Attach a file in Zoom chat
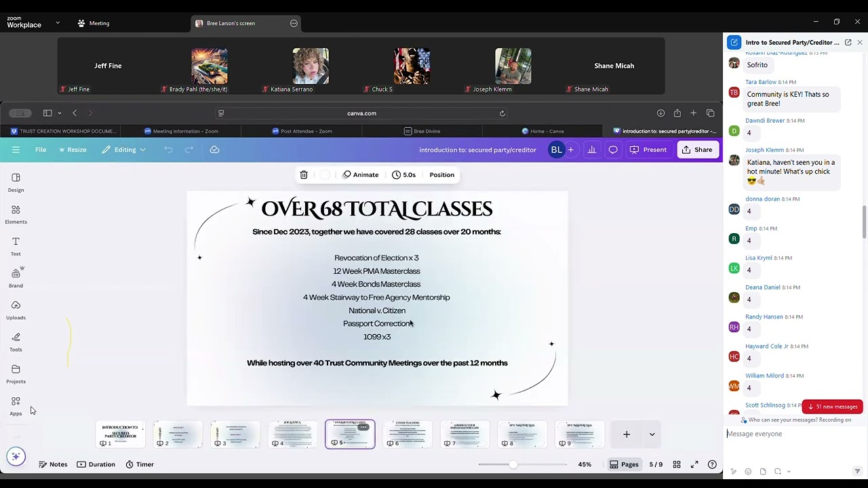The width and height of the screenshot is (868, 488). click(x=763, y=472)
